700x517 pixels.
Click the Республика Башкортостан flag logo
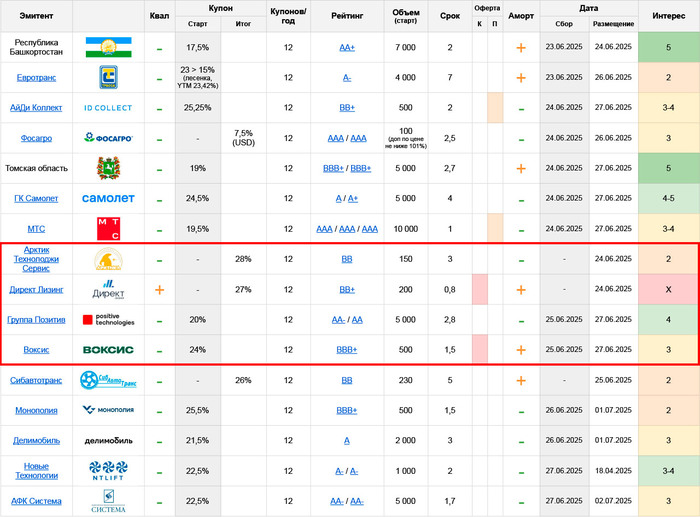108,47
